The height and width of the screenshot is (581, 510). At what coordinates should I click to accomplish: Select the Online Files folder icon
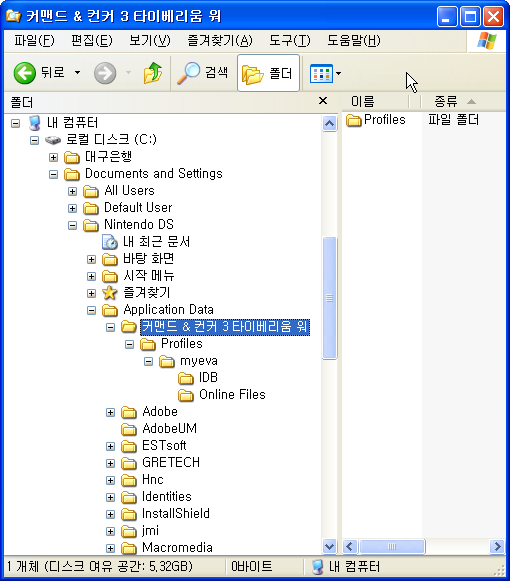(x=186, y=395)
